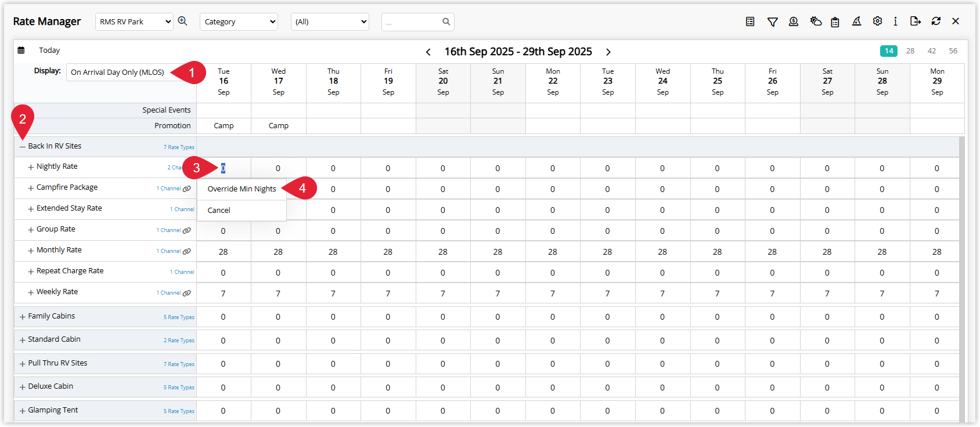
Task: Open '1 Channel' link on Repeat Charge Rate
Action: (182, 272)
